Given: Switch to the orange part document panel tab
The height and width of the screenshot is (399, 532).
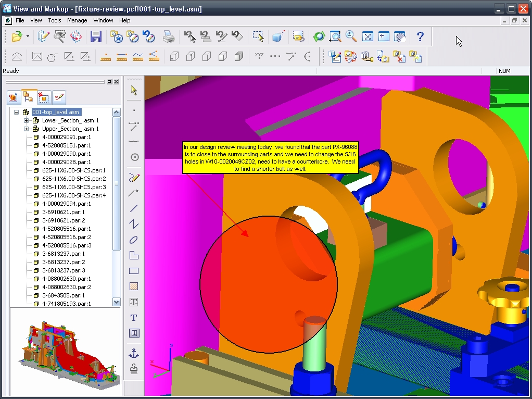Looking at the screenshot, I should point(13,97).
